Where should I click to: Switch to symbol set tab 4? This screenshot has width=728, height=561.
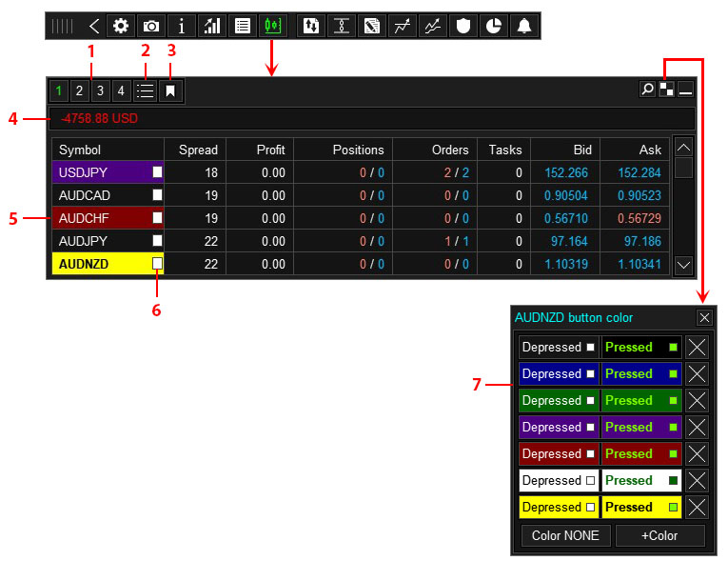(121, 91)
